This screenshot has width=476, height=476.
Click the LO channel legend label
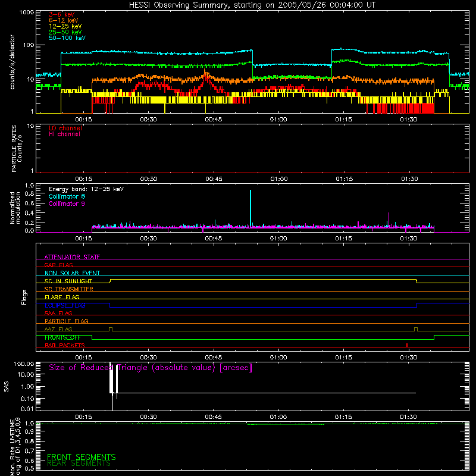pos(65,128)
